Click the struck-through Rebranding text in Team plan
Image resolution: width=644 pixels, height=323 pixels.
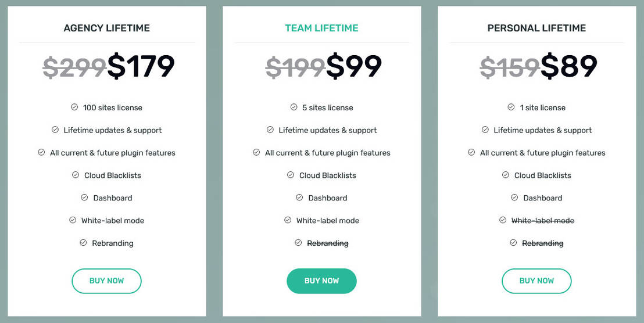327,243
